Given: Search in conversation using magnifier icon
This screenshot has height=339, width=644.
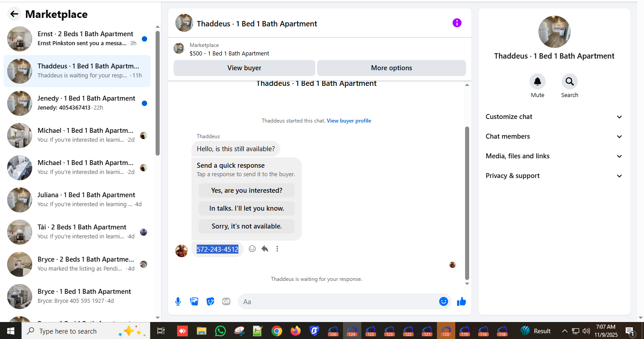Looking at the screenshot, I should coord(570,81).
